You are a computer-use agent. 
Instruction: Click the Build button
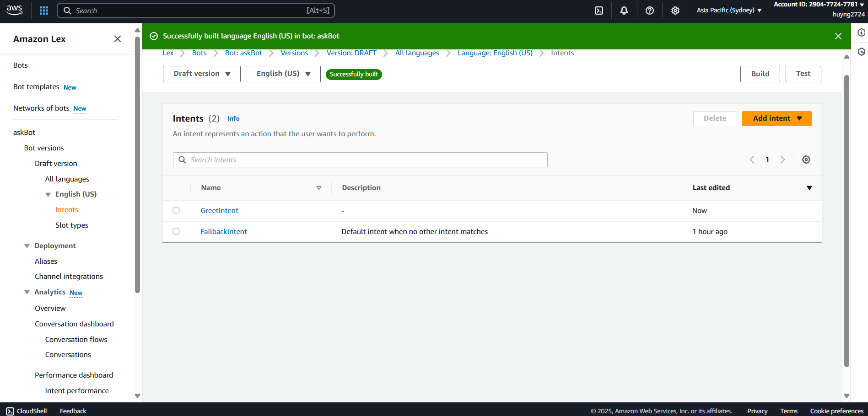pos(760,74)
